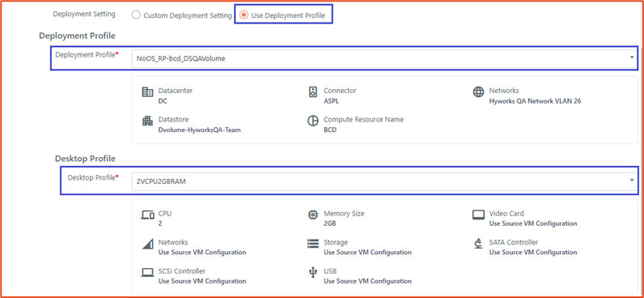This screenshot has width=644, height=298.
Task: Click Use Source VM Configuration under SCSI Controller
Action: pos(202,281)
